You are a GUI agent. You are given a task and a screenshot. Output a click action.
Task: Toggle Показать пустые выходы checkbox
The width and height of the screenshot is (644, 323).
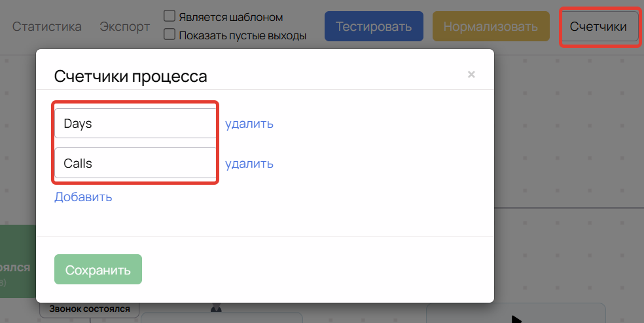(x=170, y=34)
